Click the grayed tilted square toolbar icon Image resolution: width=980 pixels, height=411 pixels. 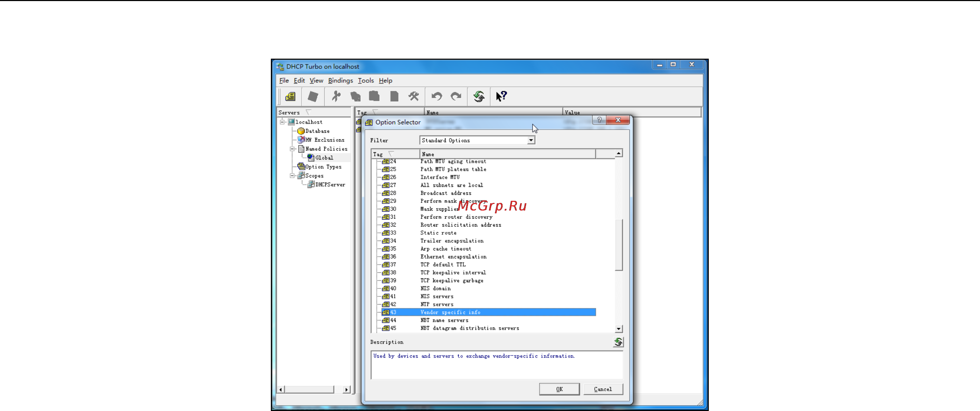coord(313,97)
